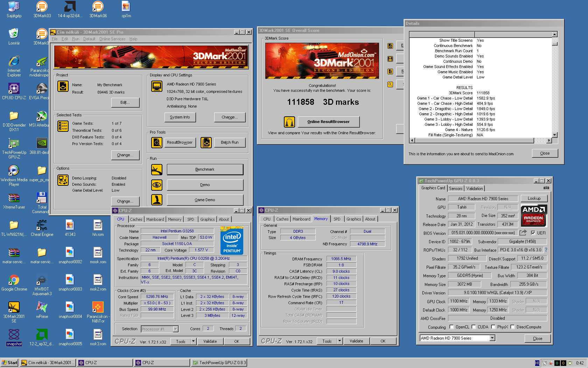Toggle CUDA computing checkbox
The width and height of the screenshot is (588, 368).
coord(474,327)
